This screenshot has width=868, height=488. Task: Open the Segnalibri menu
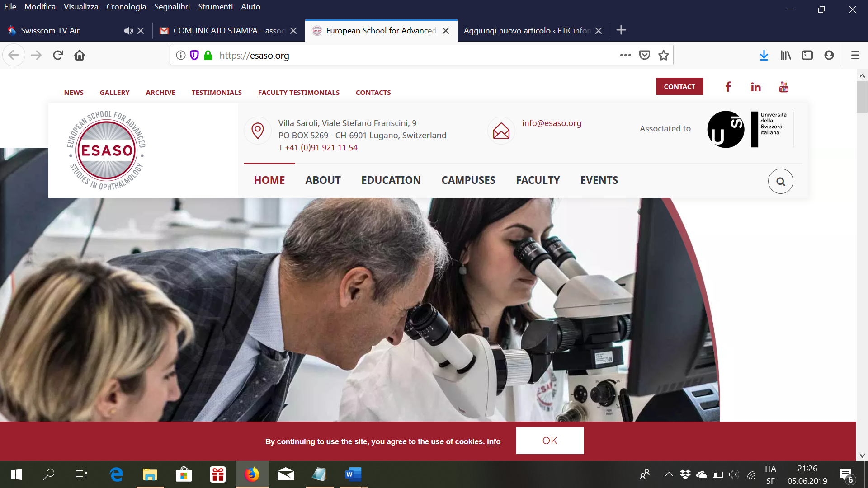point(172,7)
